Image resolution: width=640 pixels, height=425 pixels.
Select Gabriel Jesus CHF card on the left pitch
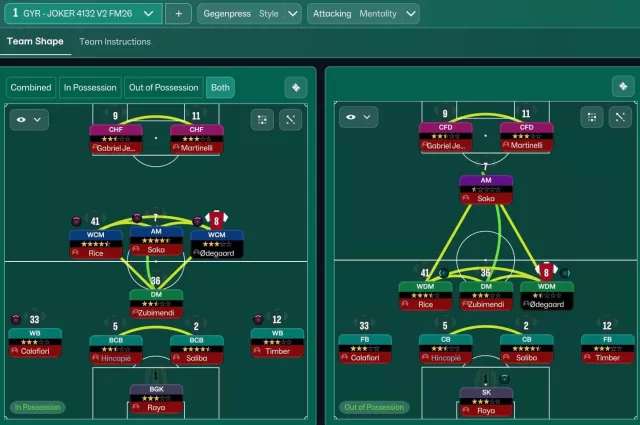(x=116, y=139)
